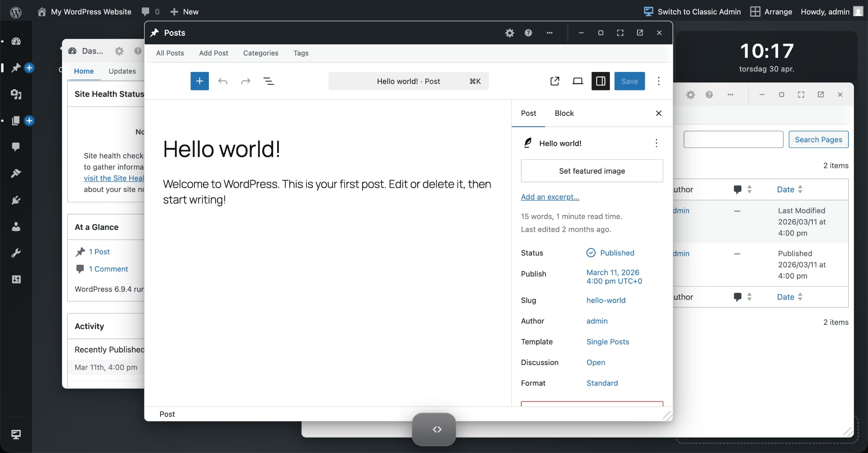Open Updates tab in Dashboard window
Screen dimensions: 868x453
[122, 71]
